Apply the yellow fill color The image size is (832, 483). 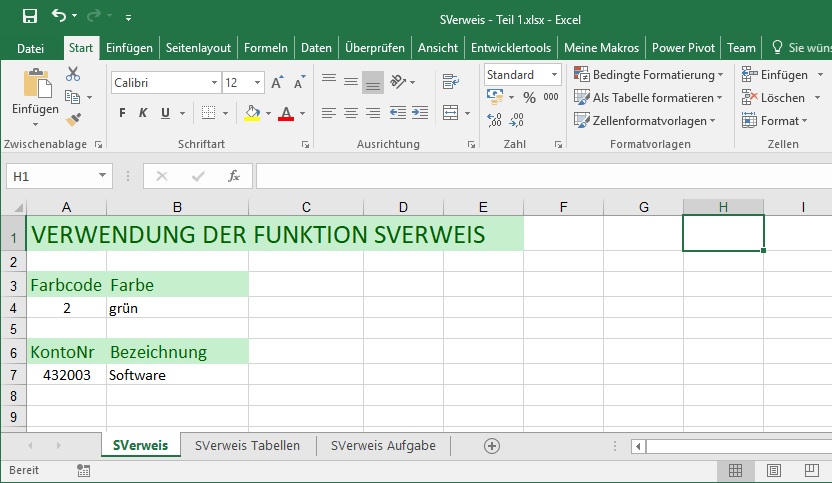click(x=252, y=113)
